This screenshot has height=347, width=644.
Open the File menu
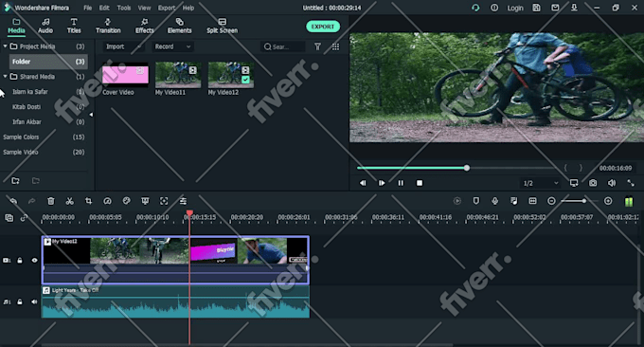coord(88,8)
